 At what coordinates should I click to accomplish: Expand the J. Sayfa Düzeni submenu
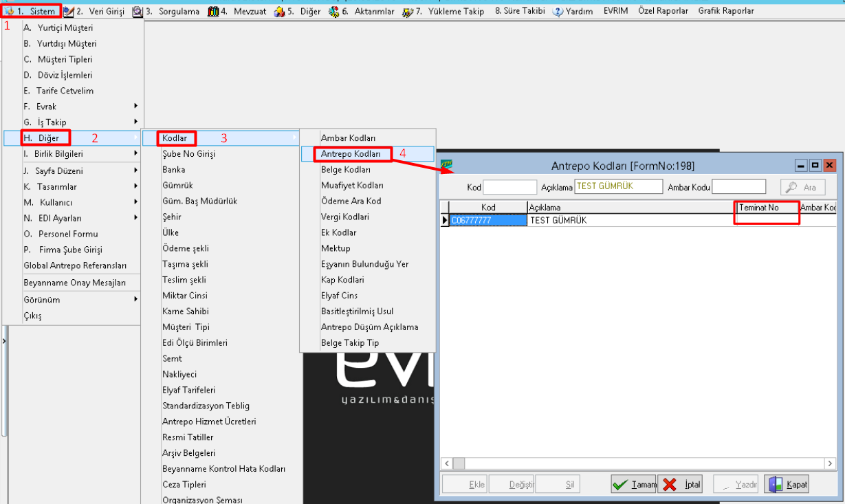click(x=73, y=171)
